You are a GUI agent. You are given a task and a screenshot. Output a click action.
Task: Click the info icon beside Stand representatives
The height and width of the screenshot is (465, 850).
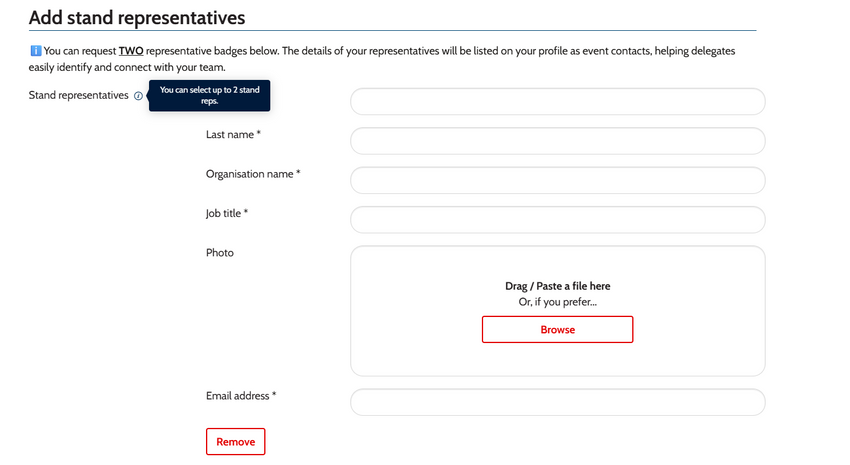pos(138,96)
